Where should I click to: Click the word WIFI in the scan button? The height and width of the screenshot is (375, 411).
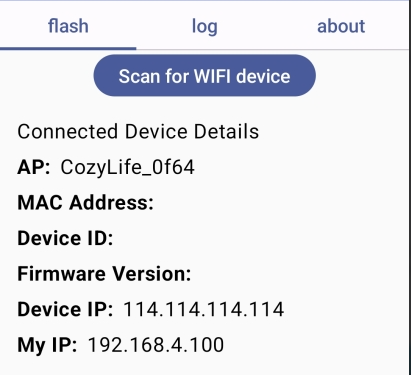pos(212,76)
